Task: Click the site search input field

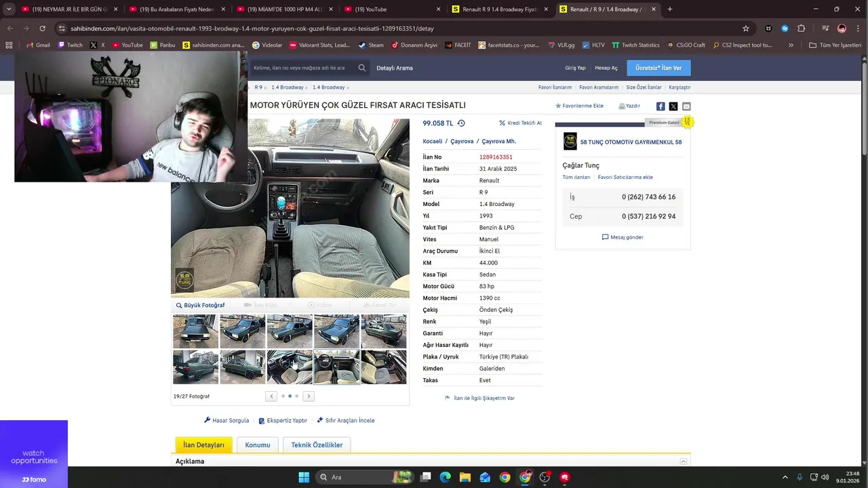Action: click(x=302, y=68)
